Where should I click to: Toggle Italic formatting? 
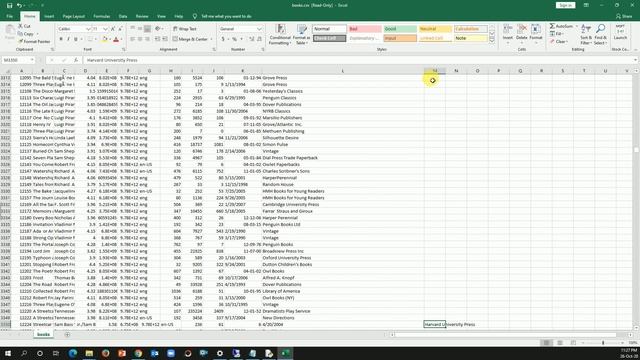[68, 39]
